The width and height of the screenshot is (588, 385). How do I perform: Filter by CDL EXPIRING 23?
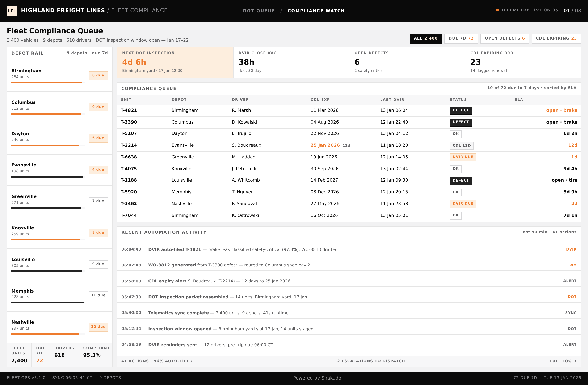[x=556, y=38]
